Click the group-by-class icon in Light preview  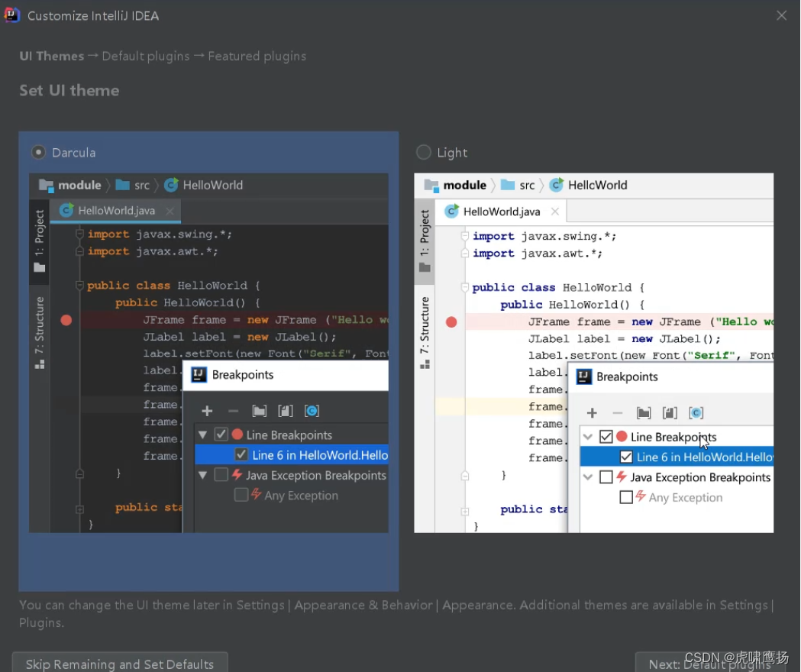click(696, 413)
